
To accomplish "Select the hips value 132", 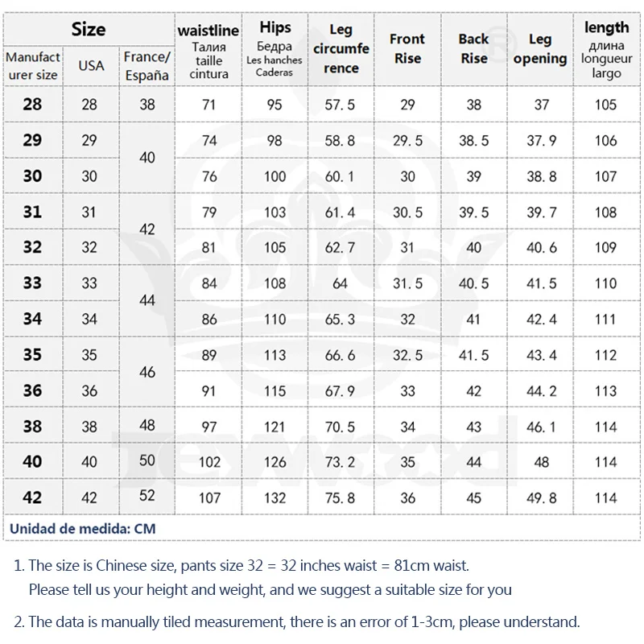I will click(275, 497).
